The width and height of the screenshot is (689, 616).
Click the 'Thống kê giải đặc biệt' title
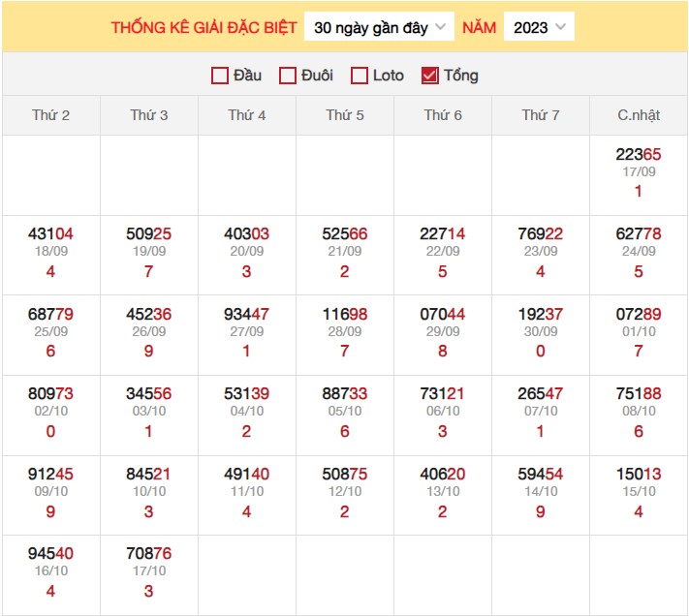pyautogui.click(x=204, y=27)
